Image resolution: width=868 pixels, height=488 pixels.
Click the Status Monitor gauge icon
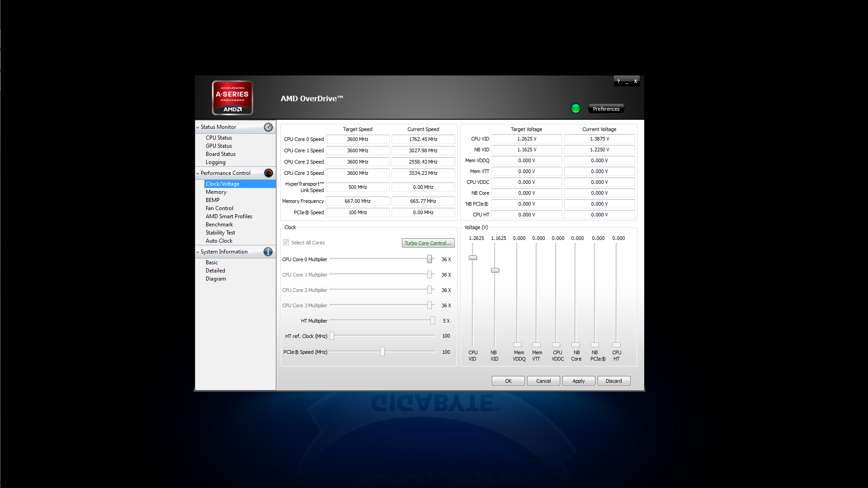click(269, 127)
